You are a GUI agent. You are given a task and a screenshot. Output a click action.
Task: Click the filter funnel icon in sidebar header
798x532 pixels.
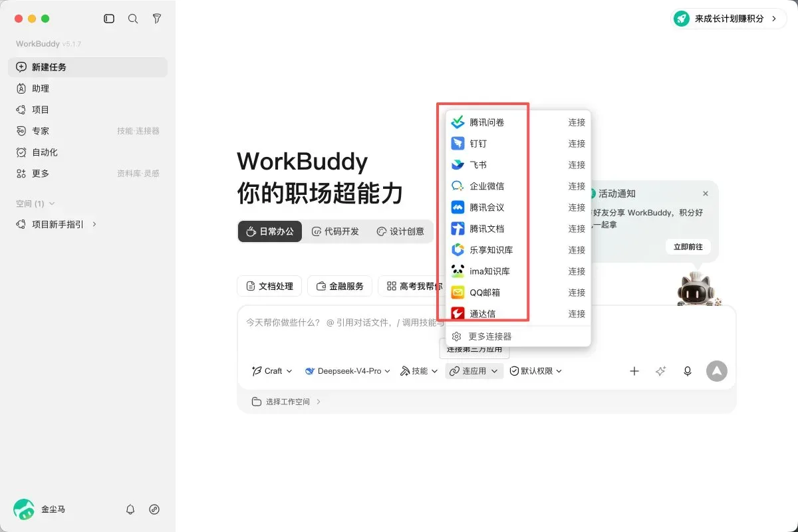click(x=157, y=19)
